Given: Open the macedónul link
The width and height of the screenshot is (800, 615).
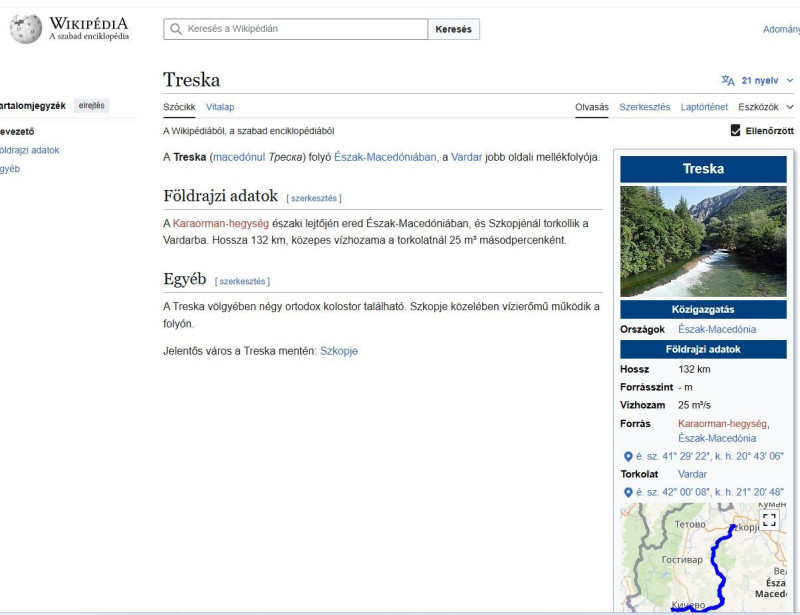Looking at the screenshot, I should pos(239,157).
